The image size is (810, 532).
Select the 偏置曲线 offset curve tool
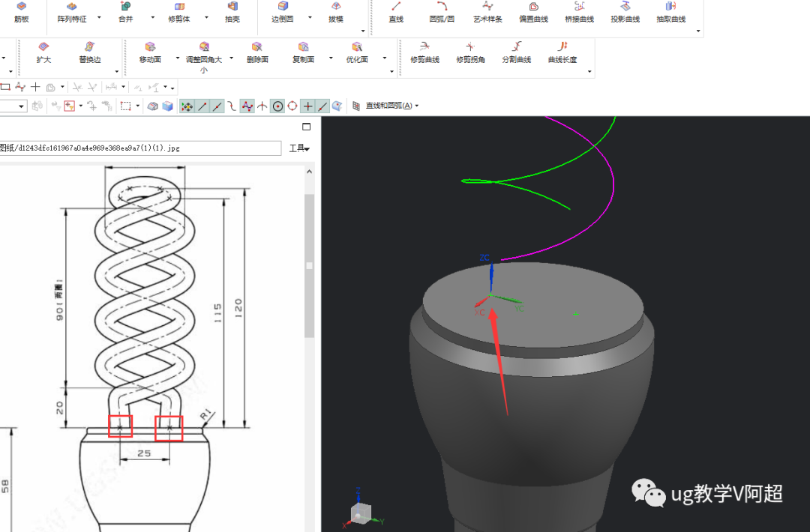click(534, 13)
